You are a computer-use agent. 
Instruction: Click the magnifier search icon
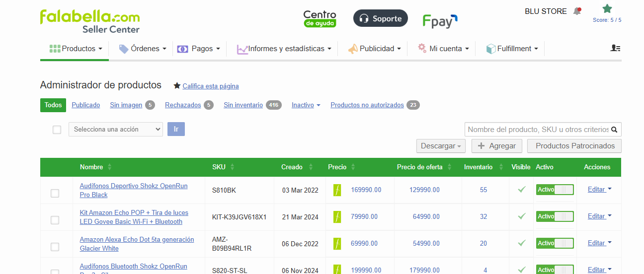click(x=614, y=130)
